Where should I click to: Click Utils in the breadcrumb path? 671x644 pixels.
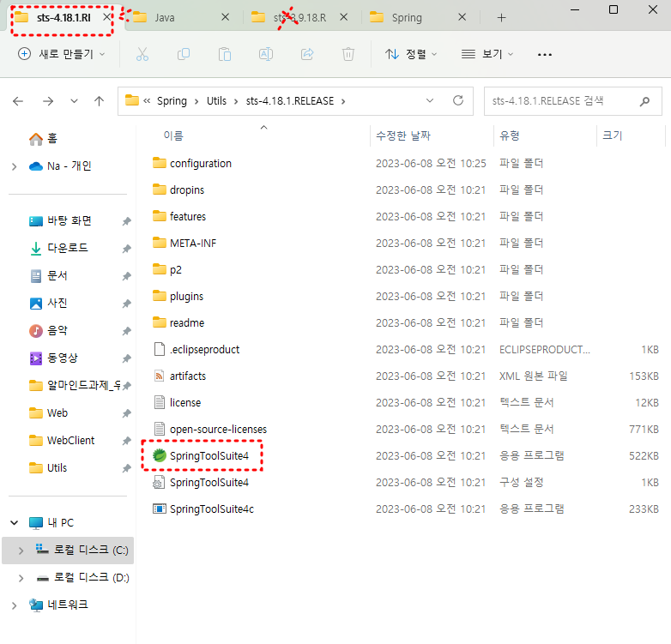[216, 101]
